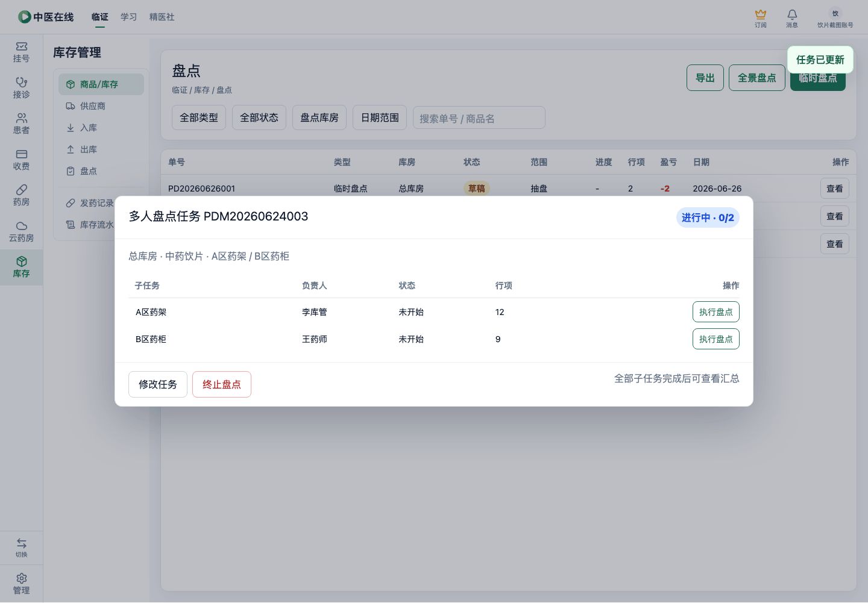The image size is (868, 603).
Task: Switch to the 临证 top tab
Action: tap(100, 17)
